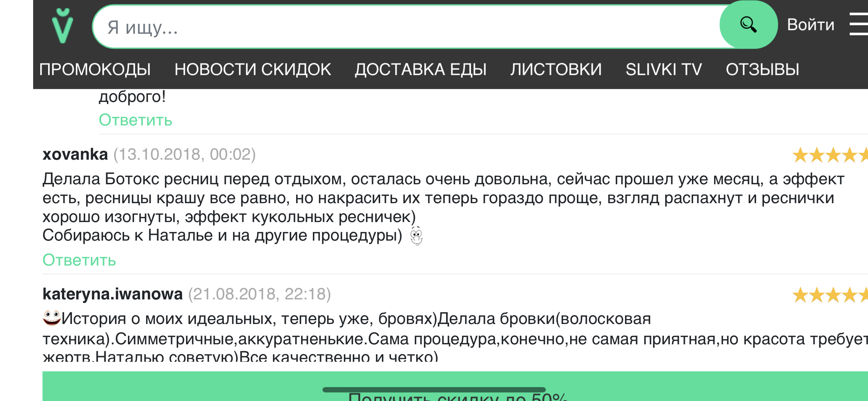Image resolution: width=868 pixels, height=401 pixels.
Task: Click the kateryna.iwanowa username
Action: 113,294
